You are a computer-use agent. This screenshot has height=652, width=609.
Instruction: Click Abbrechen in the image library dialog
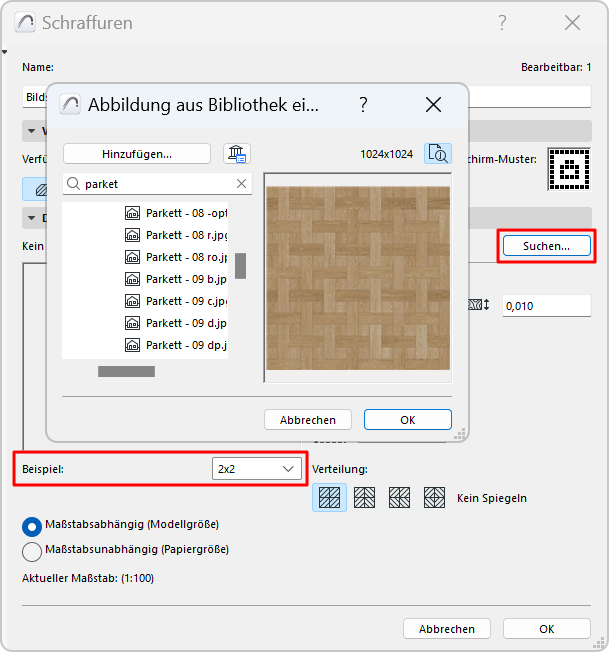pos(308,420)
